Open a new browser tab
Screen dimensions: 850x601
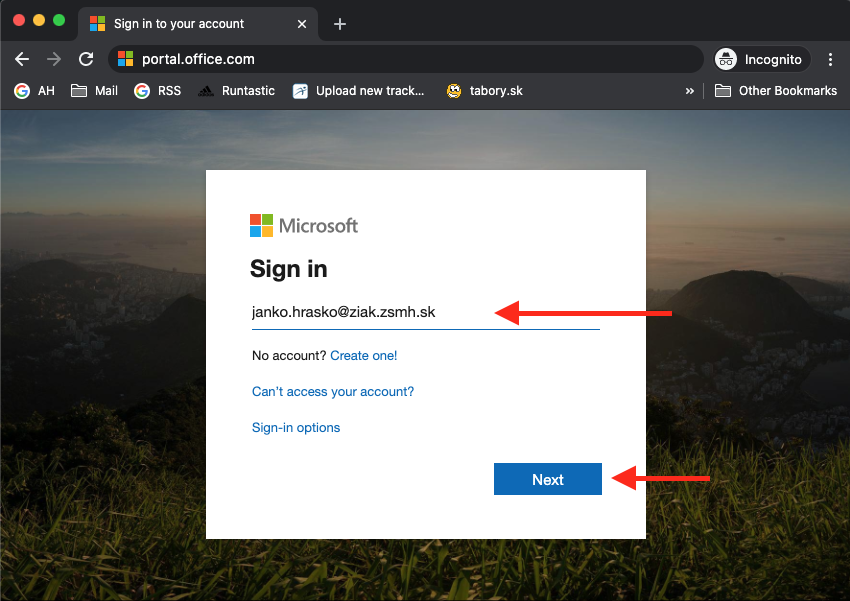point(340,24)
